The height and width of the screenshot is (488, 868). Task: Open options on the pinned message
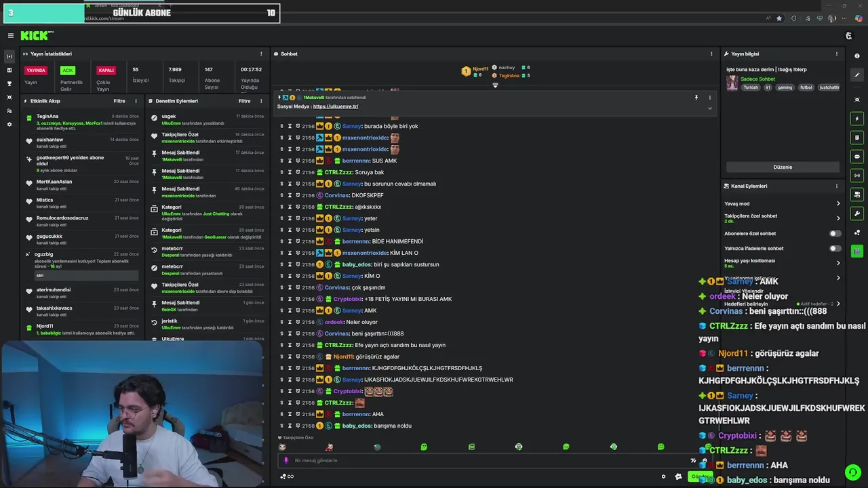[710, 98]
